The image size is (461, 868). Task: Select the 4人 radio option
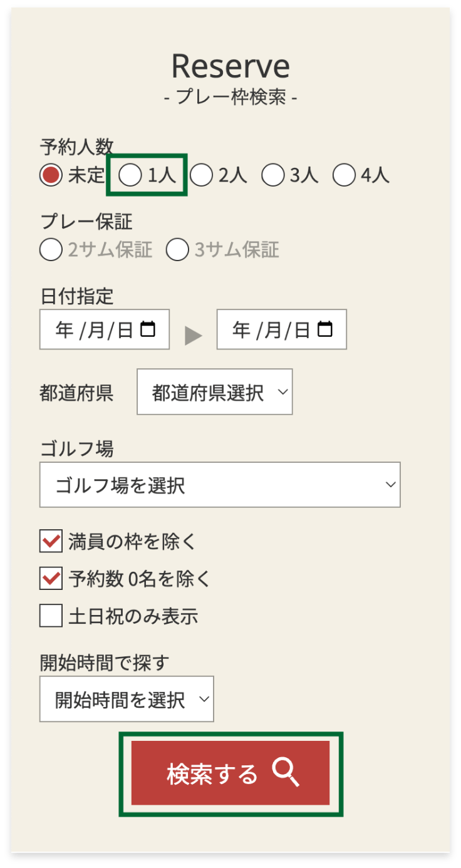point(344,175)
